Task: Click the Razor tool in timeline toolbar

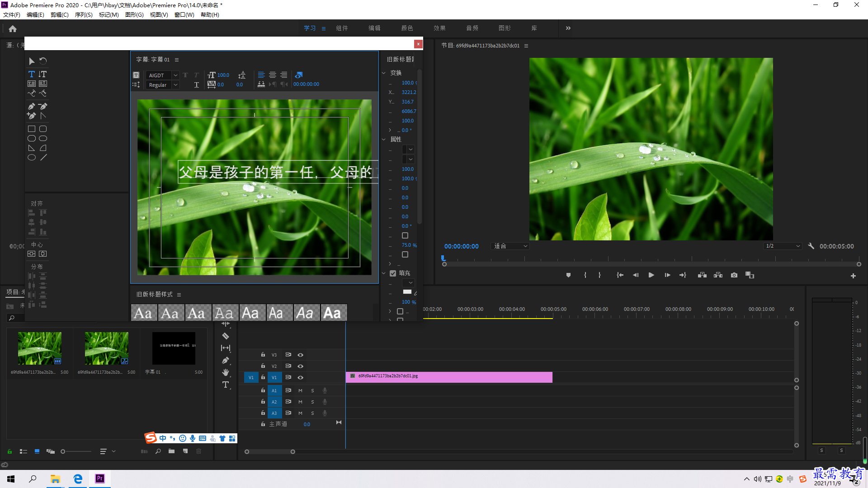Action: click(x=226, y=336)
